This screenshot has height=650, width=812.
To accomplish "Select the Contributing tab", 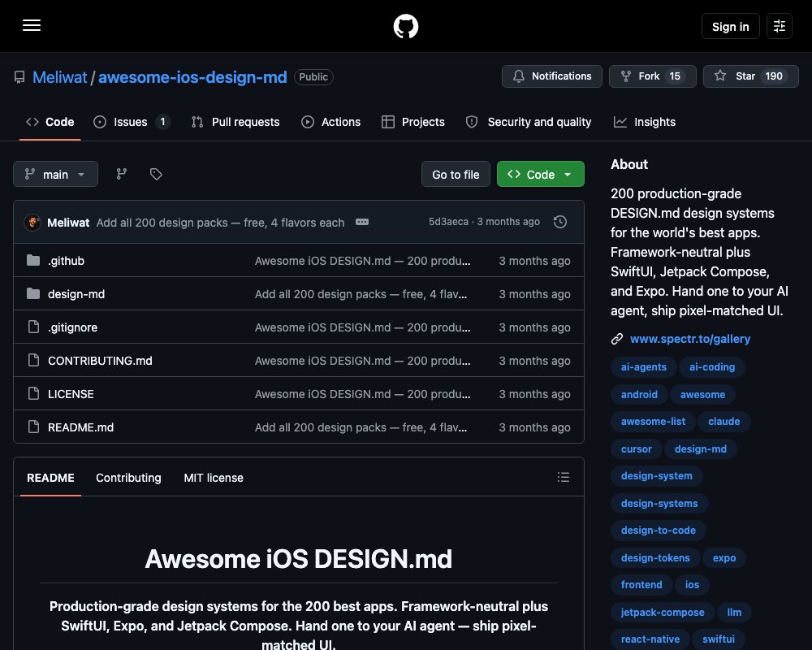I will 128,478.
